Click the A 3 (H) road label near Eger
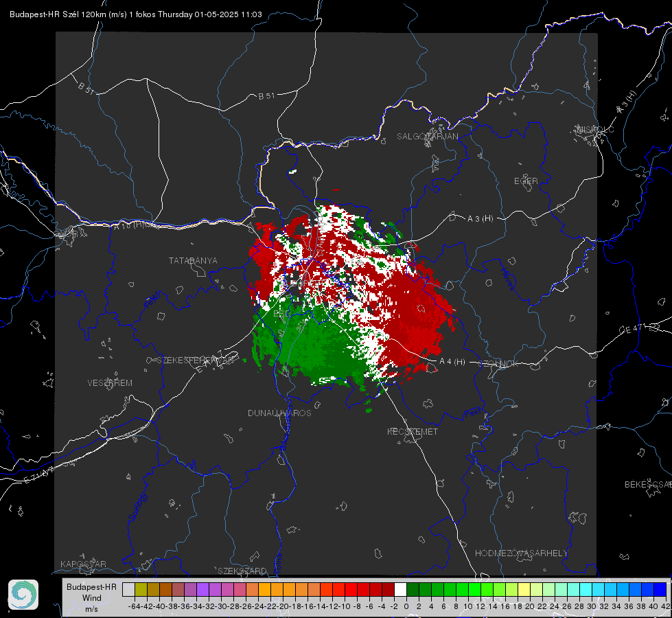The width and height of the screenshot is (672, 618). [x=480, y=219]
